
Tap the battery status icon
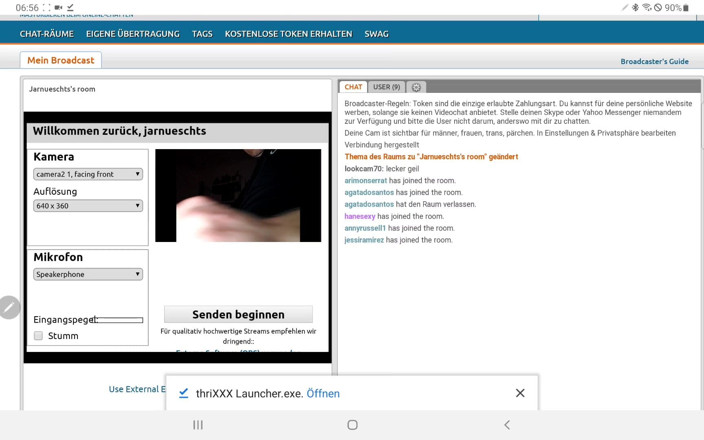click(x=686, y=8)
